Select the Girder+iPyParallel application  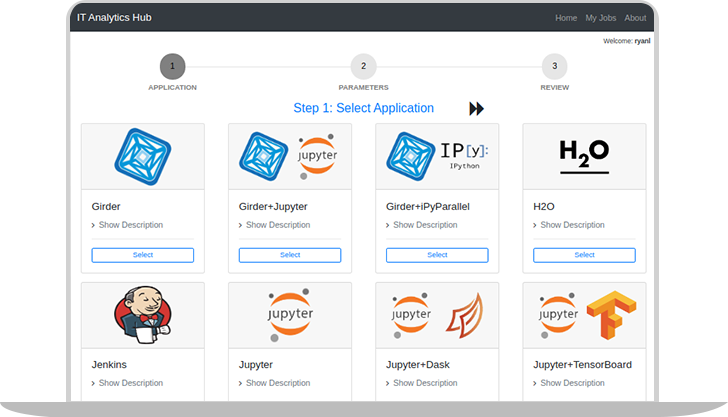pos(437,255)
